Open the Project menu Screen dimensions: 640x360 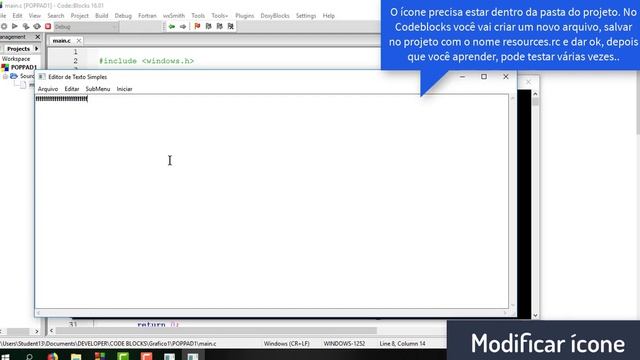click(80, 16)
